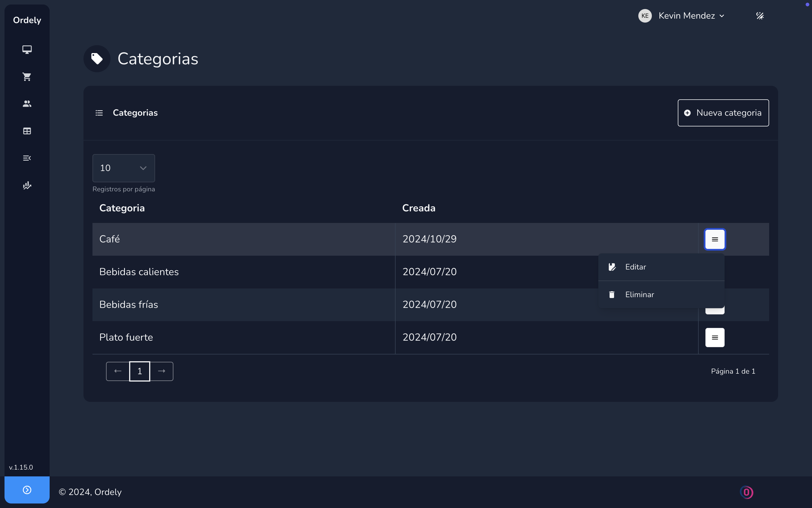Click the v.1.15.0 version label
Image resolution: width=812 pixels, height=508 pixels.
point(21,467)
